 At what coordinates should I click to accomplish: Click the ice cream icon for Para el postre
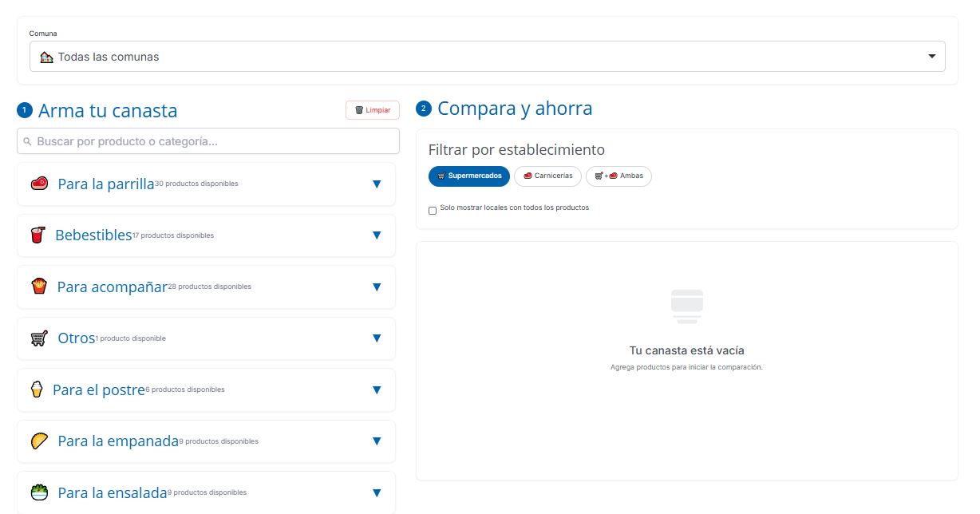tap(36, 389)
